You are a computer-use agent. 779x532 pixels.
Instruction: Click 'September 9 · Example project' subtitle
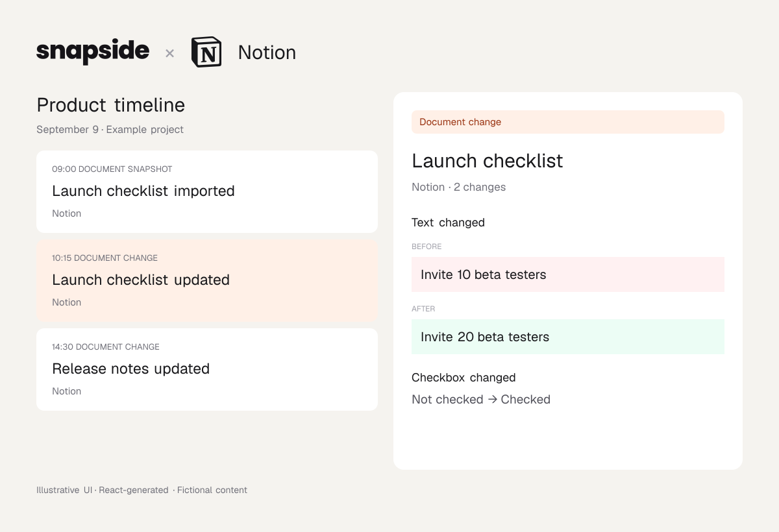110,130
